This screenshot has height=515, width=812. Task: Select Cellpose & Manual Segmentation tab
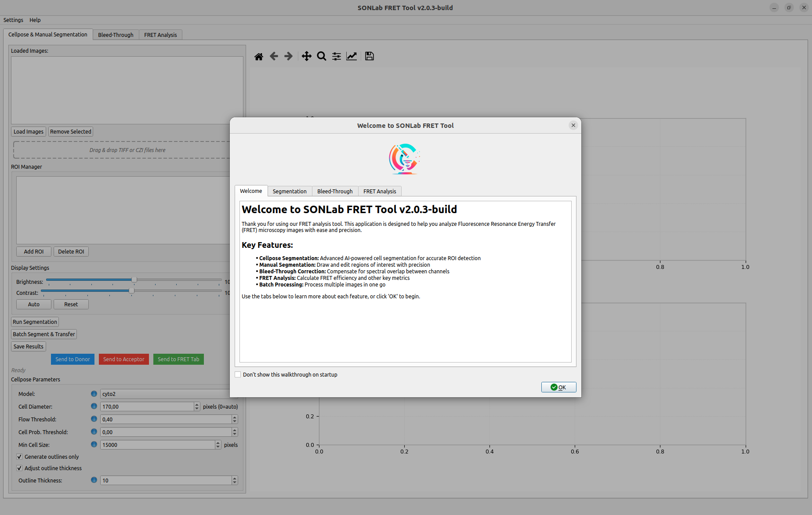click(x=48, y=34)
